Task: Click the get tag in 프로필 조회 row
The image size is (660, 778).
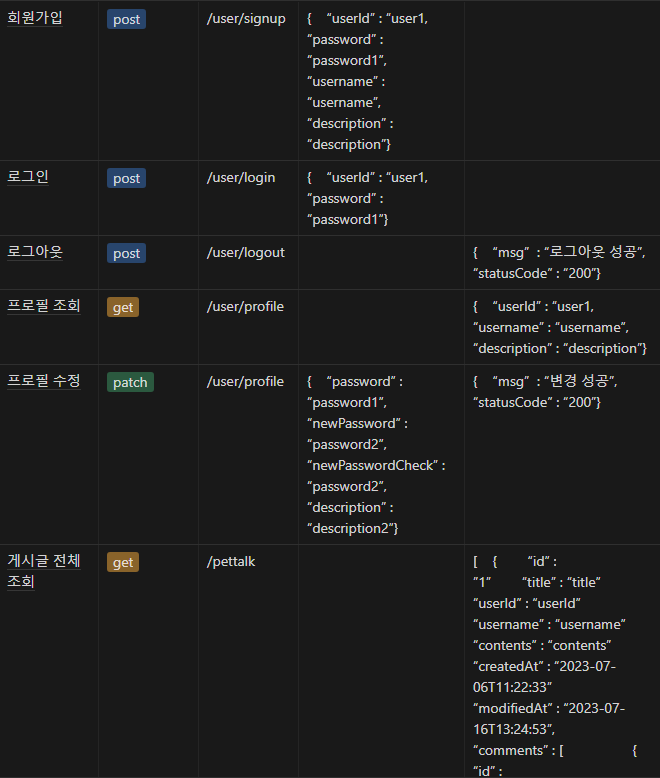Action: 123,307
